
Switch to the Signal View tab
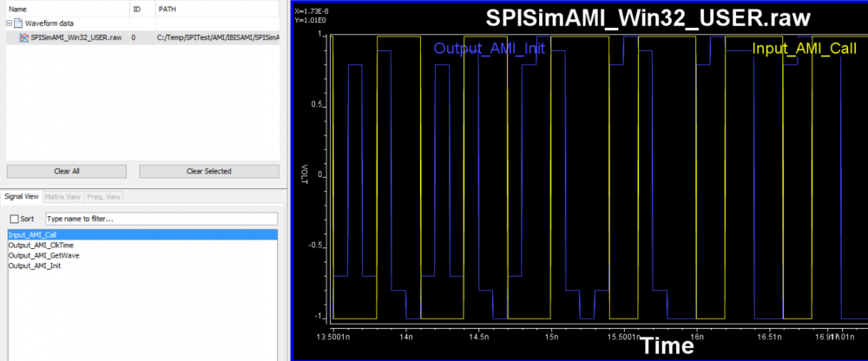pos(21,197)
